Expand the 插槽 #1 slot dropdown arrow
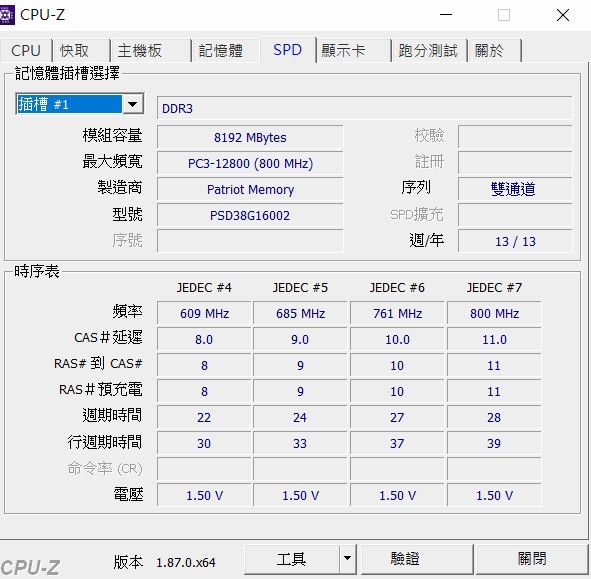The height and width of the screenshot is (579, 591). (x=133, y=104)
